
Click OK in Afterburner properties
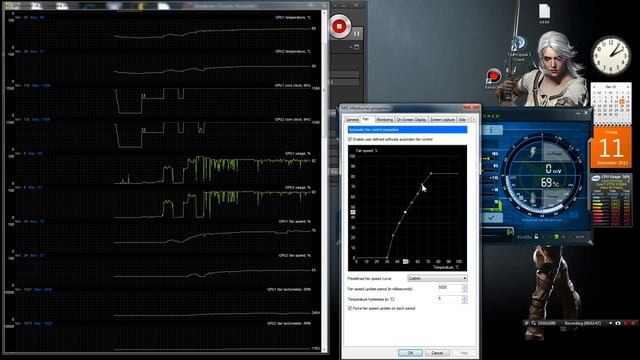410,353
